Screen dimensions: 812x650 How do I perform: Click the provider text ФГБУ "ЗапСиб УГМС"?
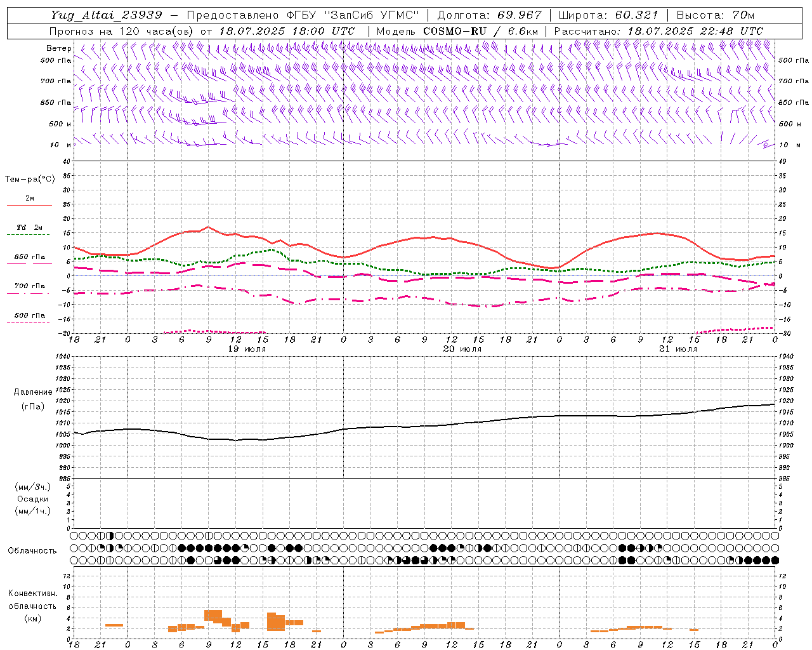click(x=353, y=15)
